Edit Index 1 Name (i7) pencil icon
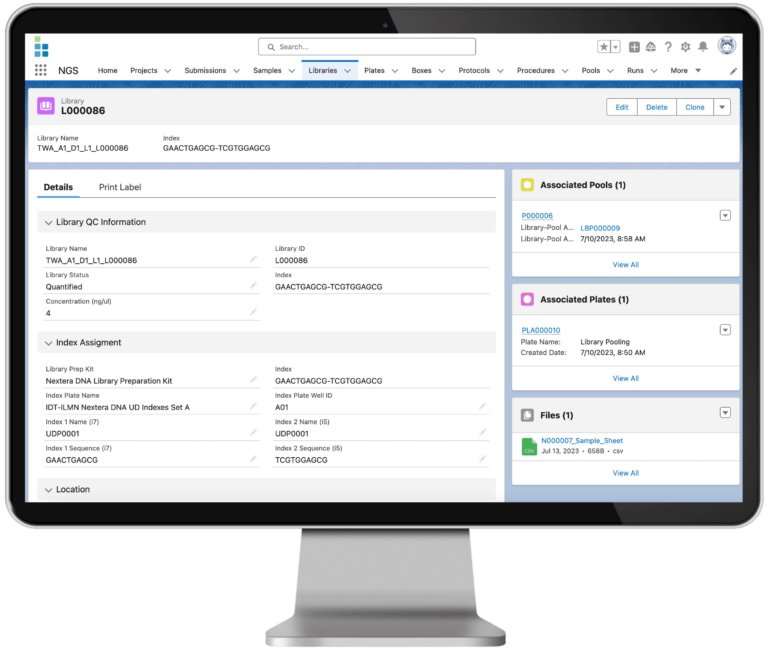768x672 pixels. pyautogui.click(x=253, y=432)
